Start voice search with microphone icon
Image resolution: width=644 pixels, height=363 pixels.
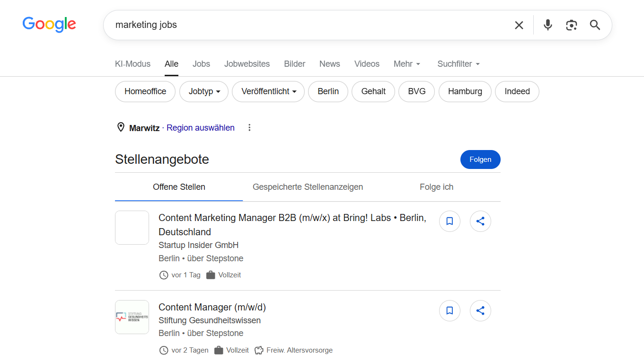pos(548,25)
